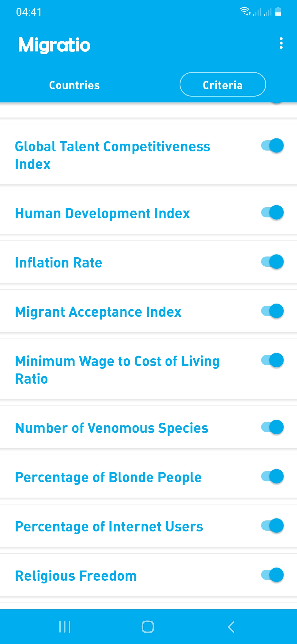
Task: Switch off Number of Venomous Species
Action: click(272, 427)
